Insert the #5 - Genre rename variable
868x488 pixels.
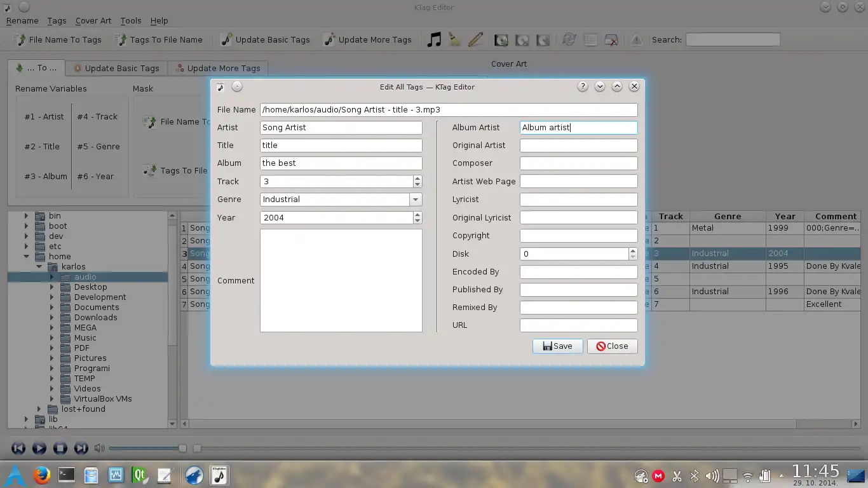tap(98, 147)
